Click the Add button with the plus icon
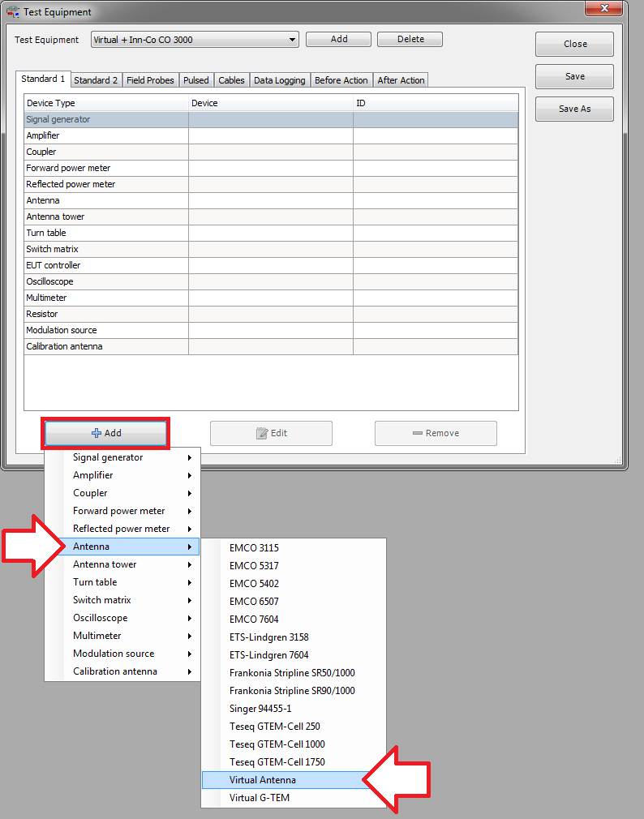The image size is (644, 819). click(x=105, y=433)
